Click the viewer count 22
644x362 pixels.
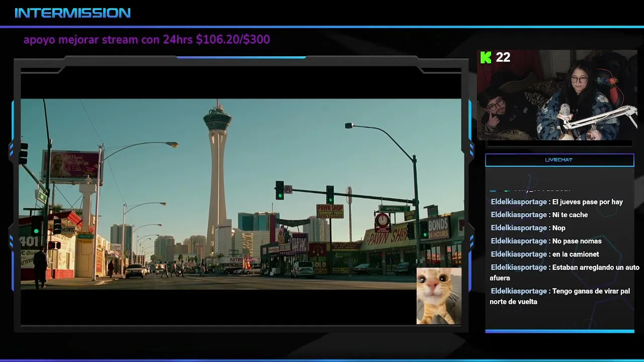pos(503,57)
